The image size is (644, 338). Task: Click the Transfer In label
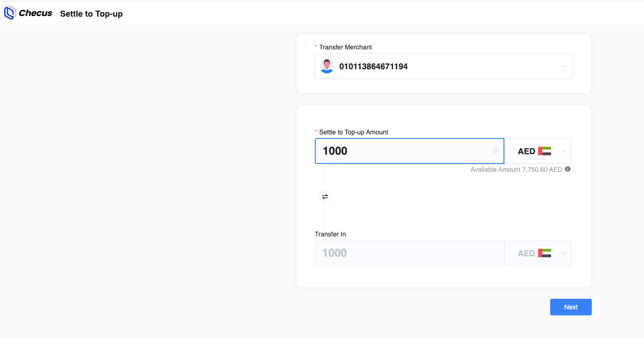tap(330, 234)
